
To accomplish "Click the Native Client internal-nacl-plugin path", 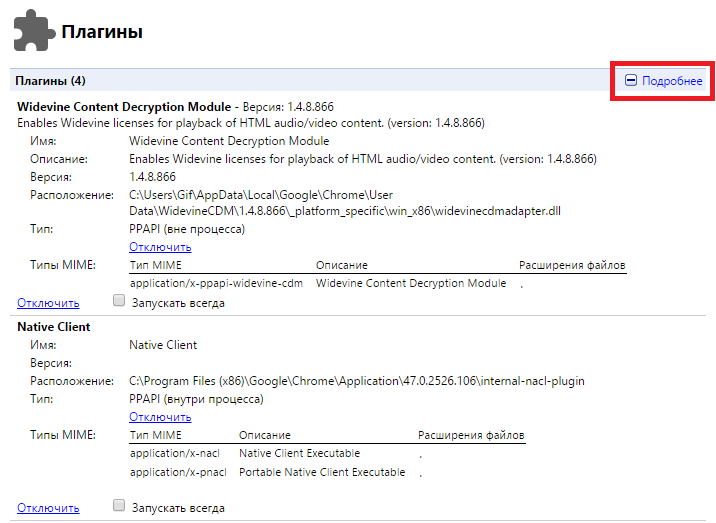I will pyautogui.click(x=356, y=381).
